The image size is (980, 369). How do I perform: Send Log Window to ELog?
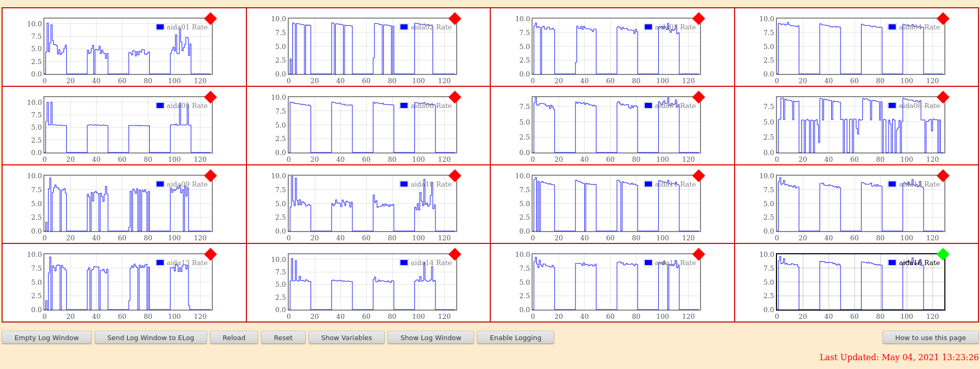151,337
